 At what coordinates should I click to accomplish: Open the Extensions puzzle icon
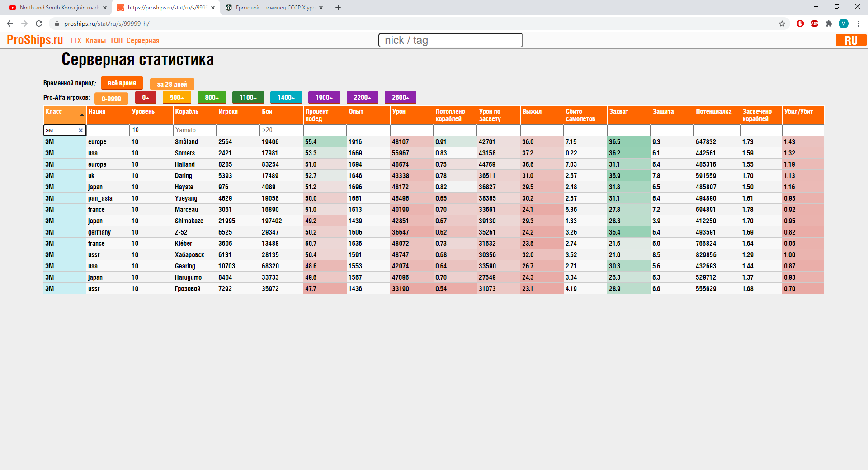pyautogui.click(x=829, y=23)
